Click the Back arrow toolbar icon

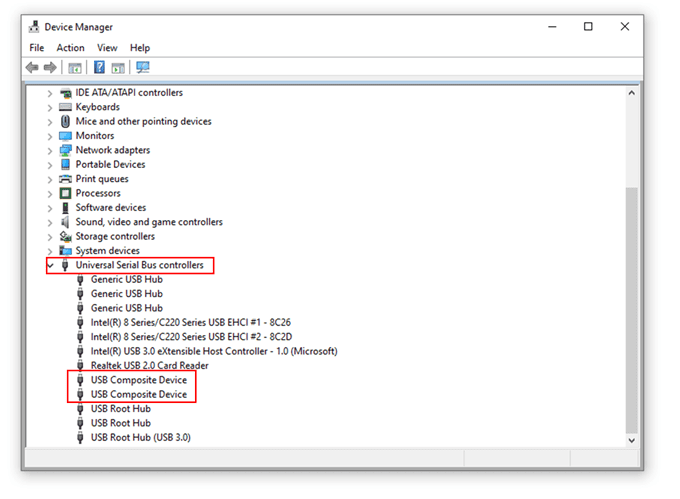point(32,67)
